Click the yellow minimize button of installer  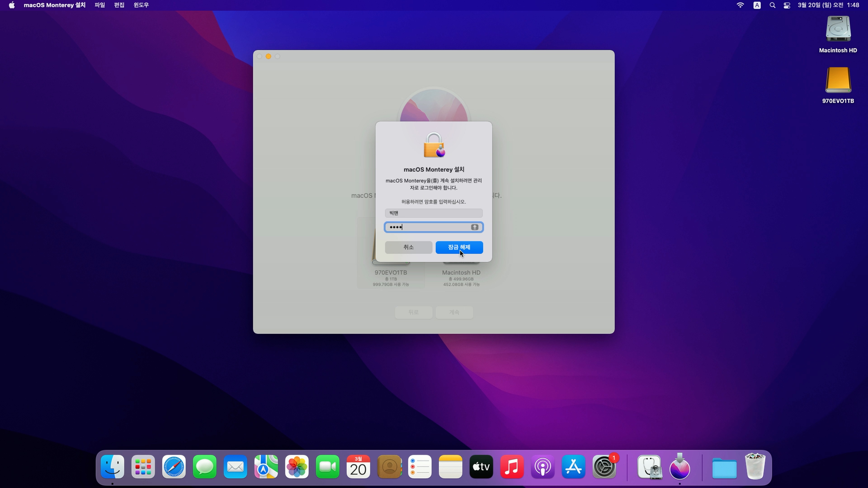269,56
